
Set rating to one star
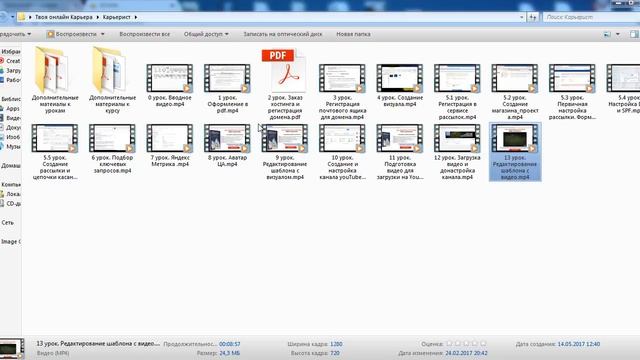[449, 344]
